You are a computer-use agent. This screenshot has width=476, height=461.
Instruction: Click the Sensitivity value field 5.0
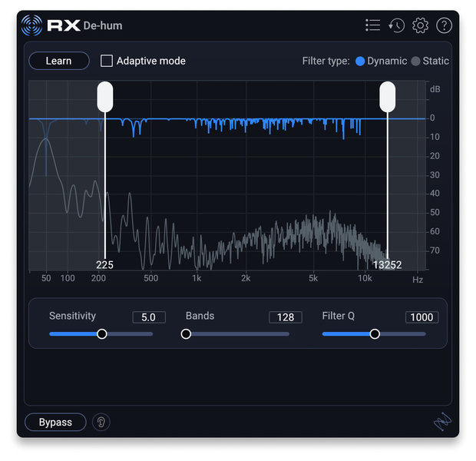(x=149, y=317)
